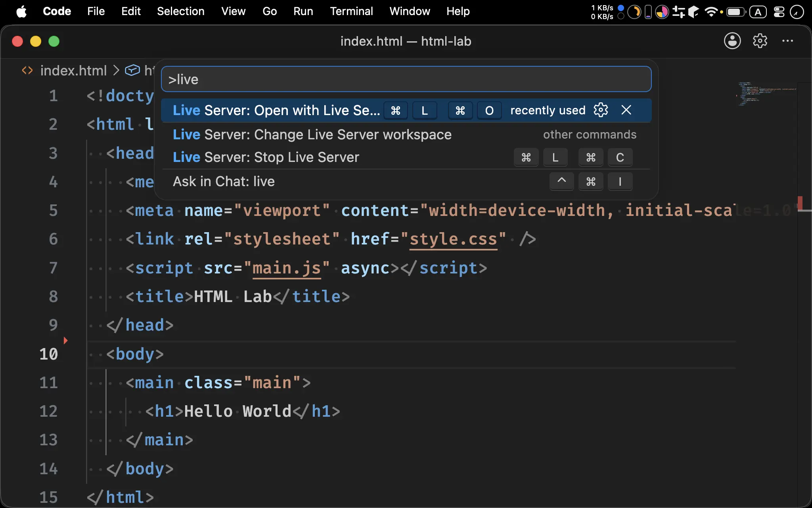
Task: Click the closing </main> tag on line 13
Action: pyautogui.click(x=159, y=440)
